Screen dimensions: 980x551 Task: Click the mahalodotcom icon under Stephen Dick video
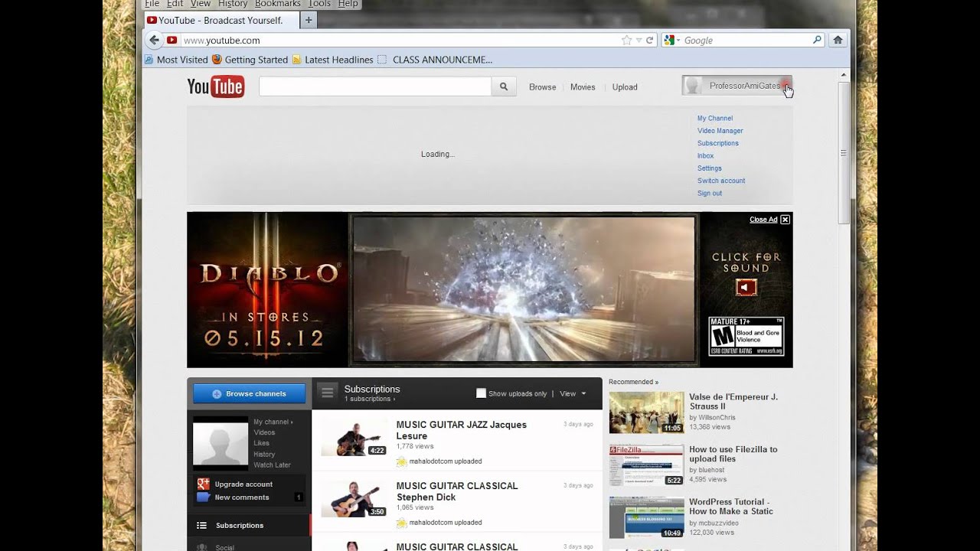(401, 523)
